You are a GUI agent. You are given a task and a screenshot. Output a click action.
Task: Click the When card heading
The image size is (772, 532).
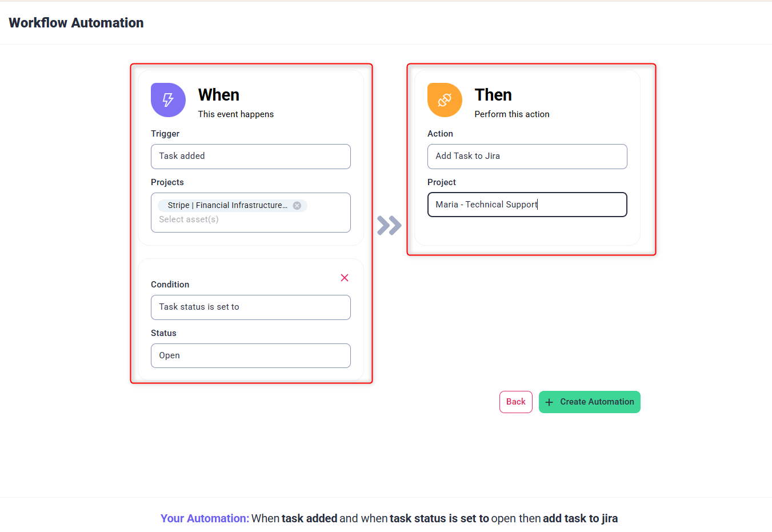(219, 95)
